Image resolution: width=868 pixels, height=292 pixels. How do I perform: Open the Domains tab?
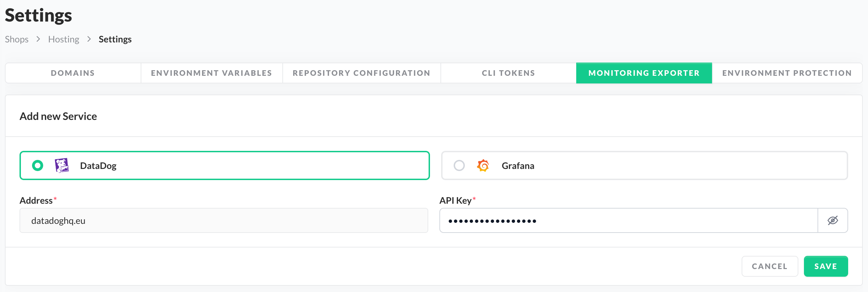point(73,73)
